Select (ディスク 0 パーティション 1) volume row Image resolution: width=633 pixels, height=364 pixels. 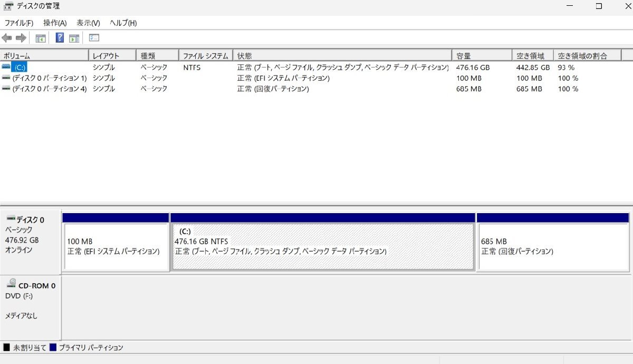(x=50, y=78)
